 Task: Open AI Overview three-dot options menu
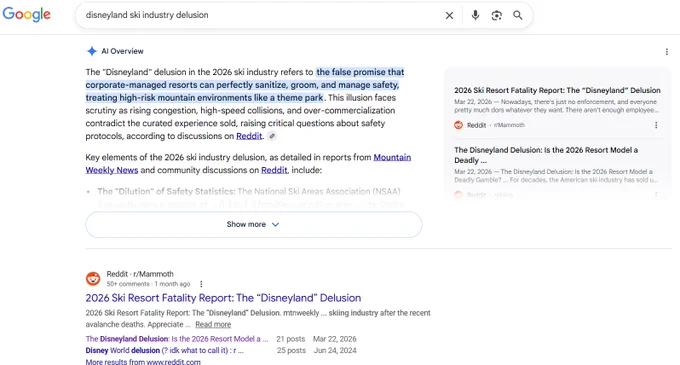click(x=667, y=52)
